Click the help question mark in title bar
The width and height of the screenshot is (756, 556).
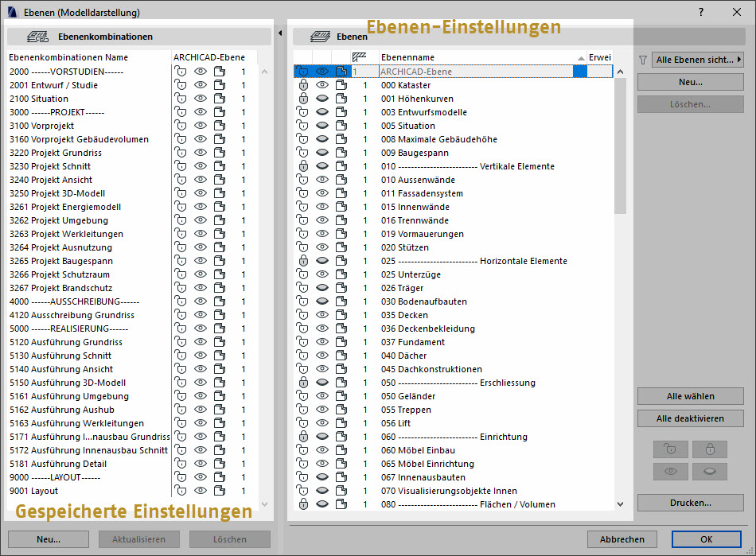tap(701, 12)
